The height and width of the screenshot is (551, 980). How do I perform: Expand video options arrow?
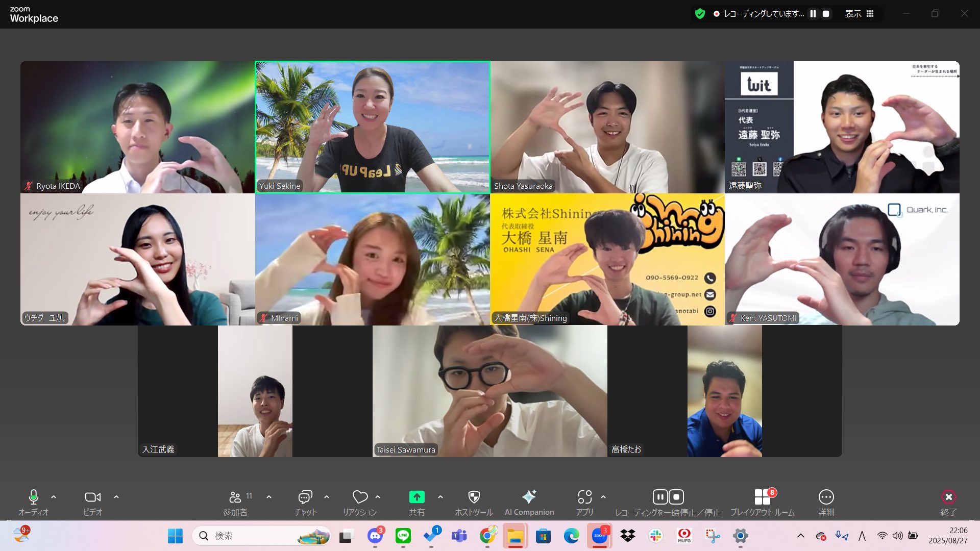(116, 497)
